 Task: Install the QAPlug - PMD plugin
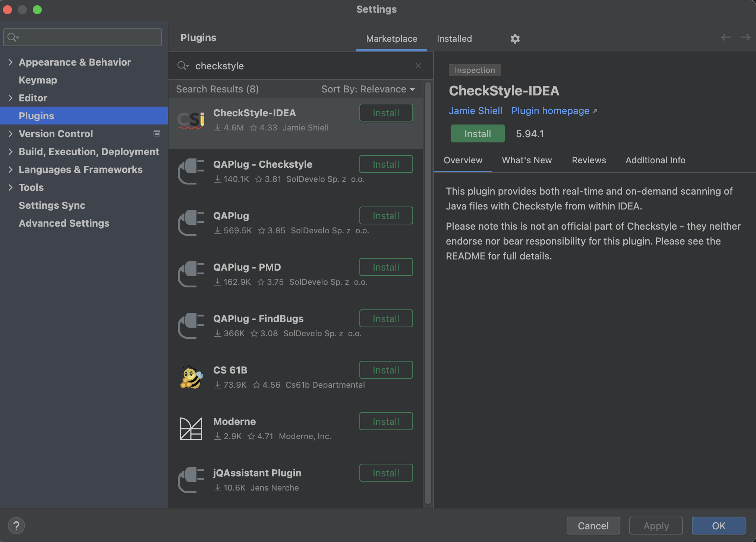click(x=386, y=267)
